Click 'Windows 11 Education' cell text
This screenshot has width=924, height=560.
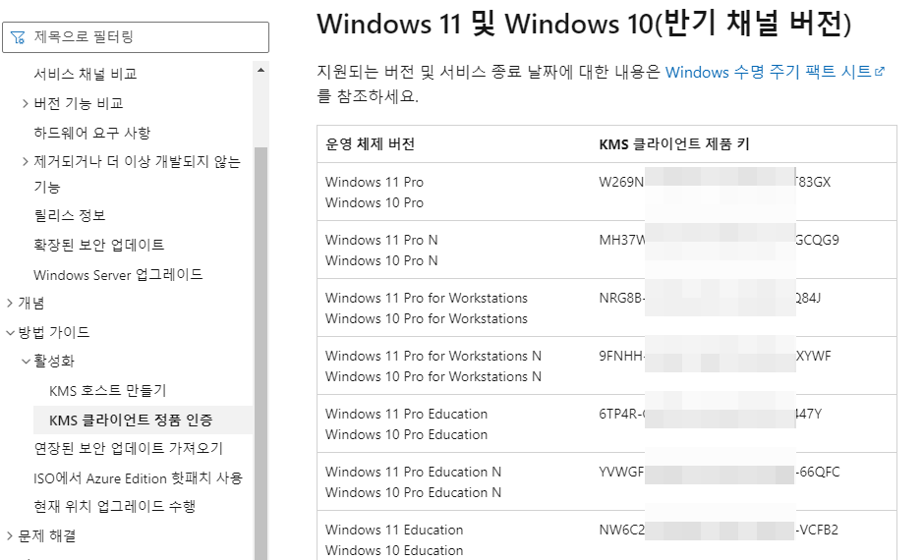click(394, 530)
